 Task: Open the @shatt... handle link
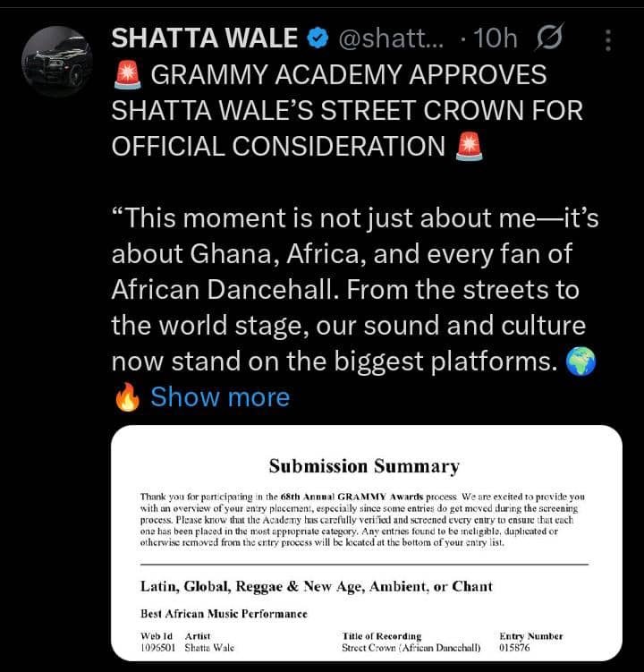coord(391,38)
